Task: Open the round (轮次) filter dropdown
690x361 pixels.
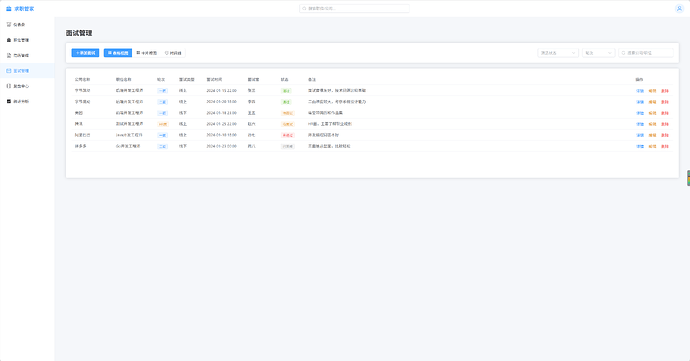Action: 598,53
